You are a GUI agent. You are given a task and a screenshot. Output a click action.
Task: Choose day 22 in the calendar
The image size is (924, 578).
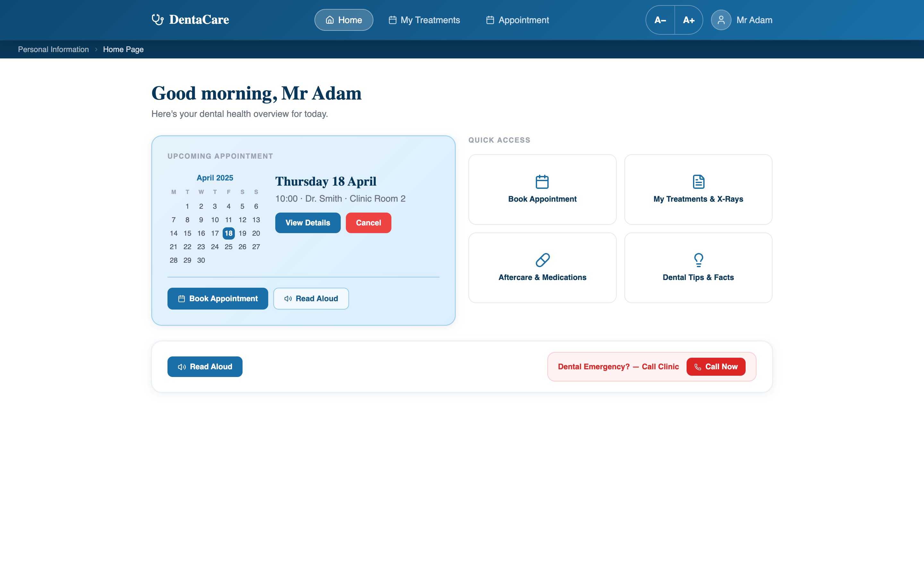[187, 247]
